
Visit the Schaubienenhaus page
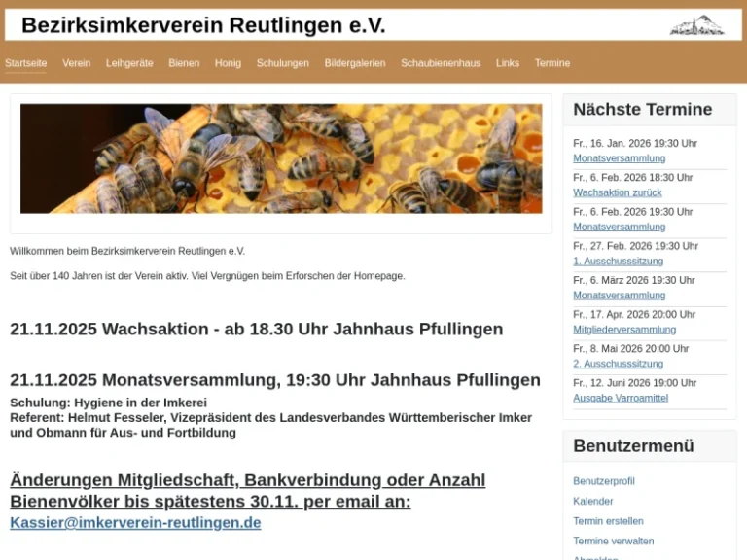click(x=441, y=63)
